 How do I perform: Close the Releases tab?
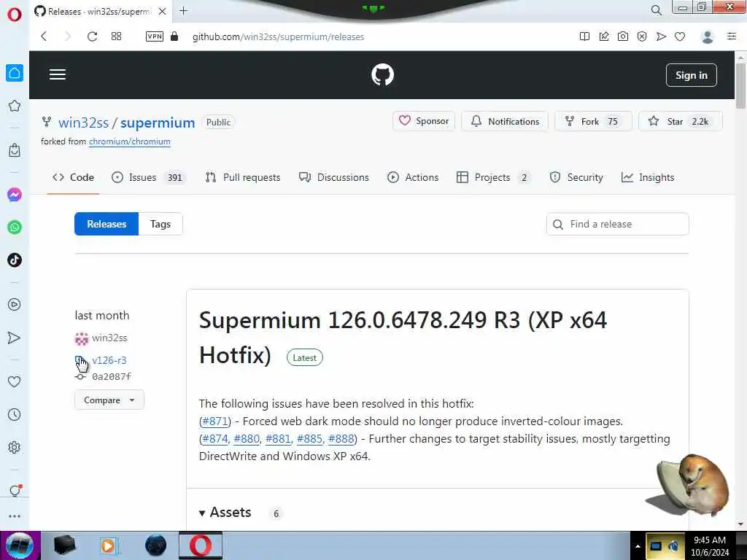click(163, 11)
